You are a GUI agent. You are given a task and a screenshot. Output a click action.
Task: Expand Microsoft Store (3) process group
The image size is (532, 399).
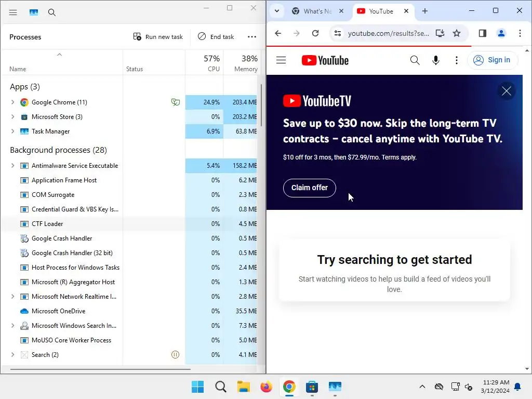(x=12, y=117)
